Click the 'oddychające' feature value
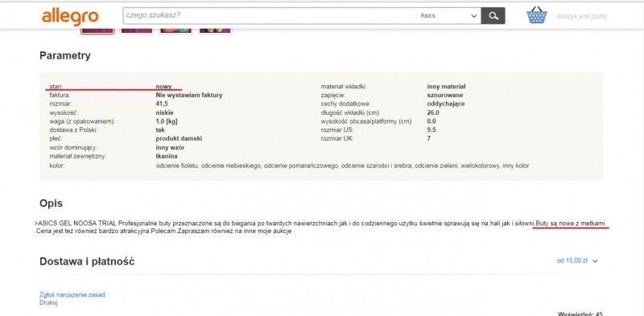The image size is (644, 316). pos(446,104)
